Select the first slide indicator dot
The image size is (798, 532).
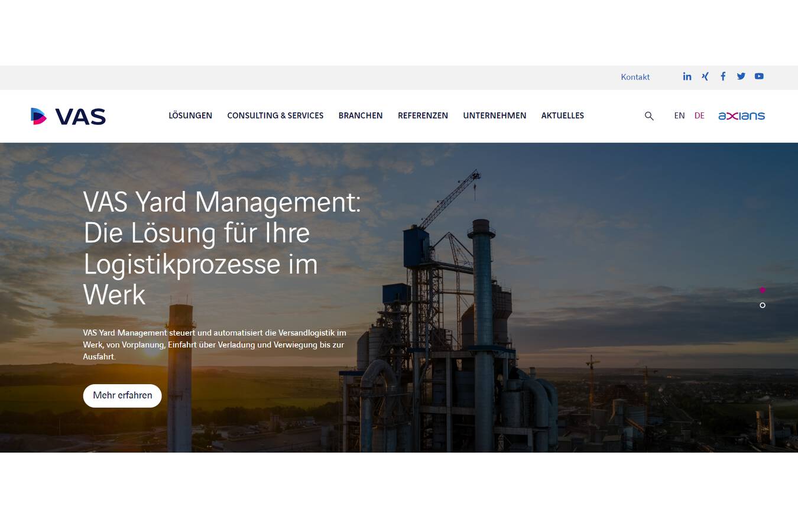(x=763, y=290)
